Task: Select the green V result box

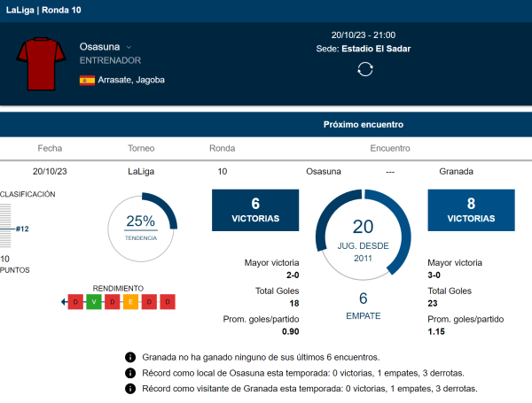Action: pos(94,302)
